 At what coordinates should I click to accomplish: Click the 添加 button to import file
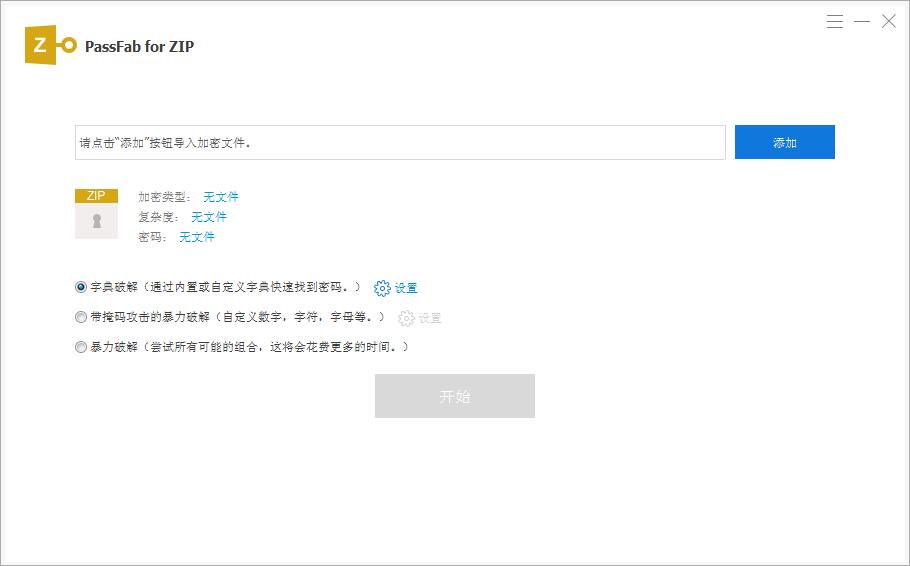tap(785, 142)
